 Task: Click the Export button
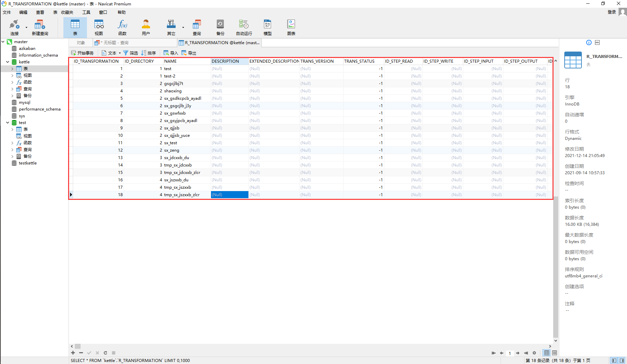(188, 53)
